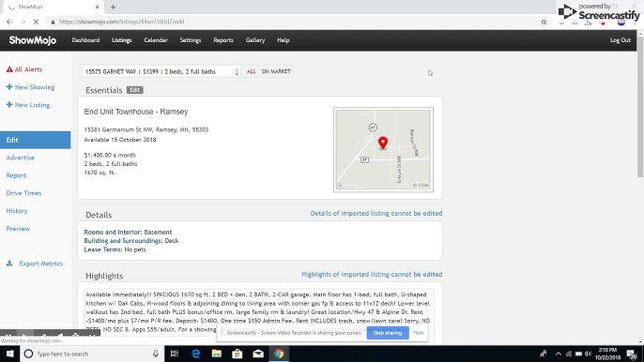
Task: Open Windows Task View from taskbar
Action: click(x=175, y=354)
